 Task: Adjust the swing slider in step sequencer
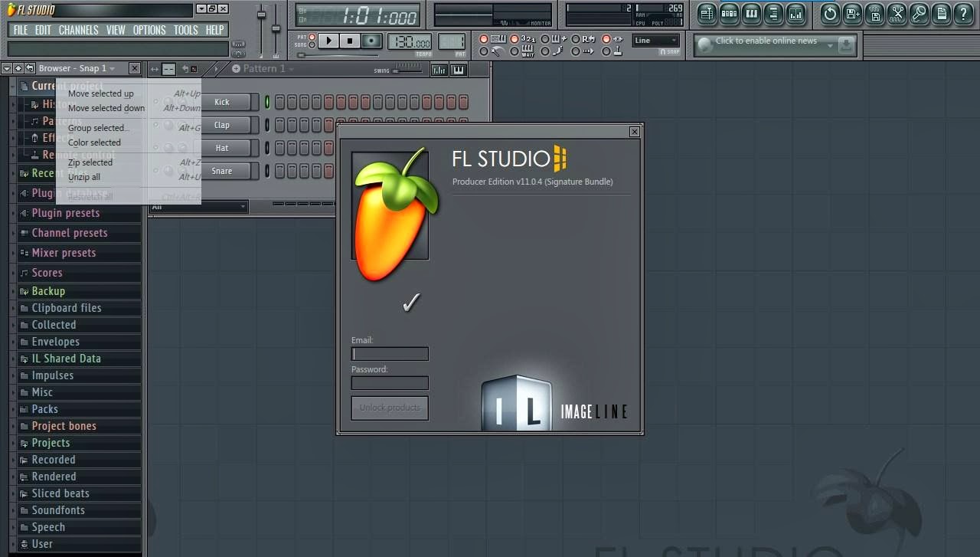click(x=407, y=70)
